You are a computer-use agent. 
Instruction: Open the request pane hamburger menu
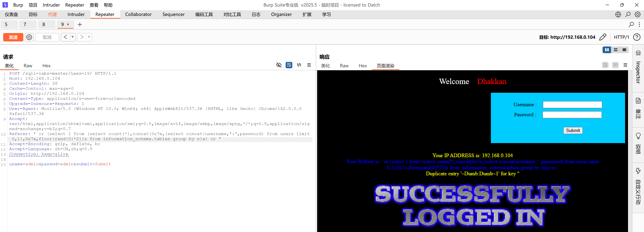click(309, 65)
